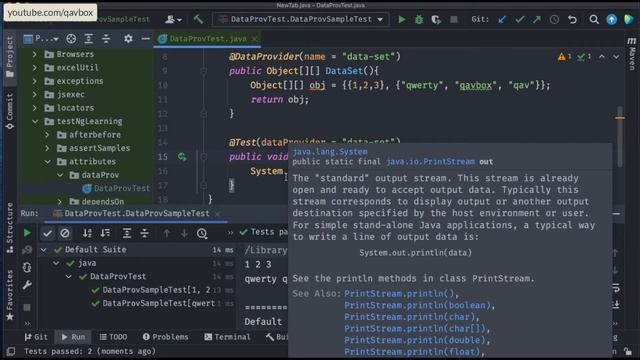Toggle show passed tests checkmark
This screenshot has height=360, width=640.
47,233
